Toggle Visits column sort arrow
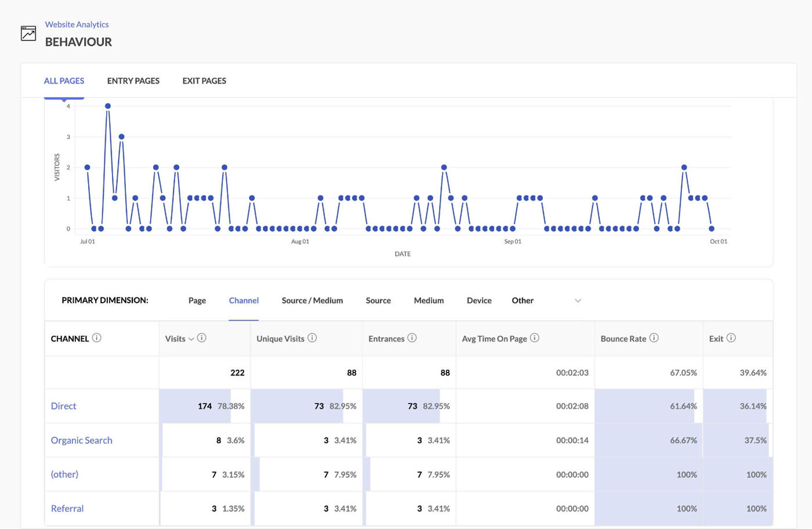Viewport: 812px width, 529px height. tap(191, 339)
